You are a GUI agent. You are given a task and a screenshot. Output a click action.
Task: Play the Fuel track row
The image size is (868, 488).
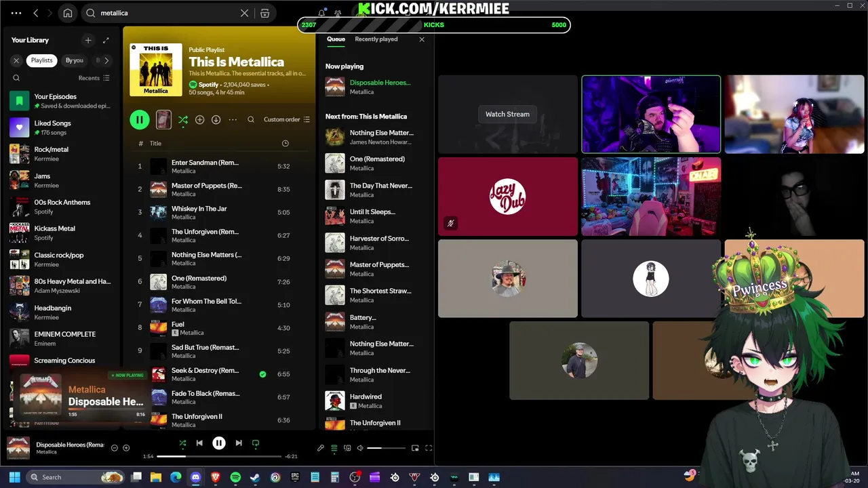pos(219,328)
